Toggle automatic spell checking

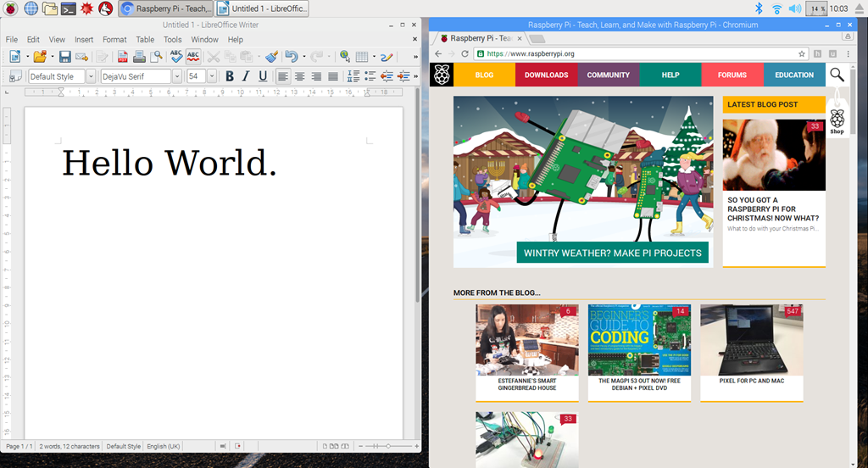[192, 57]
